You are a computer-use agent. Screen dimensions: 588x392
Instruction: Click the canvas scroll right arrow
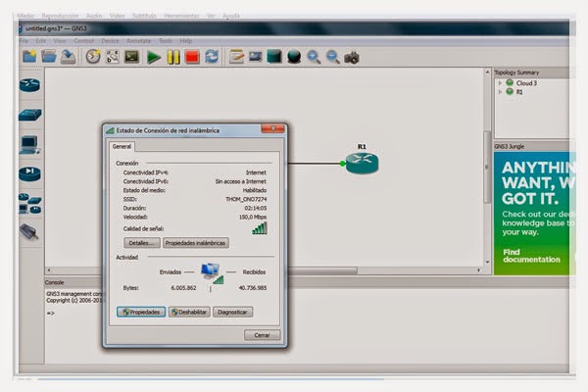click(x=479, y=270)
